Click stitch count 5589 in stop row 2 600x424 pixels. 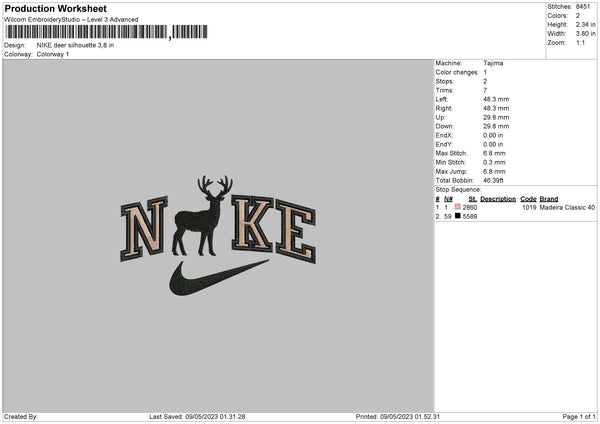(x=470, y=217)
